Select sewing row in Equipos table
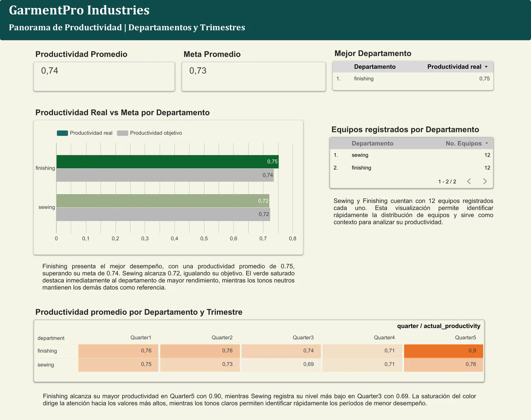531x420 pixels. [412, 155]
